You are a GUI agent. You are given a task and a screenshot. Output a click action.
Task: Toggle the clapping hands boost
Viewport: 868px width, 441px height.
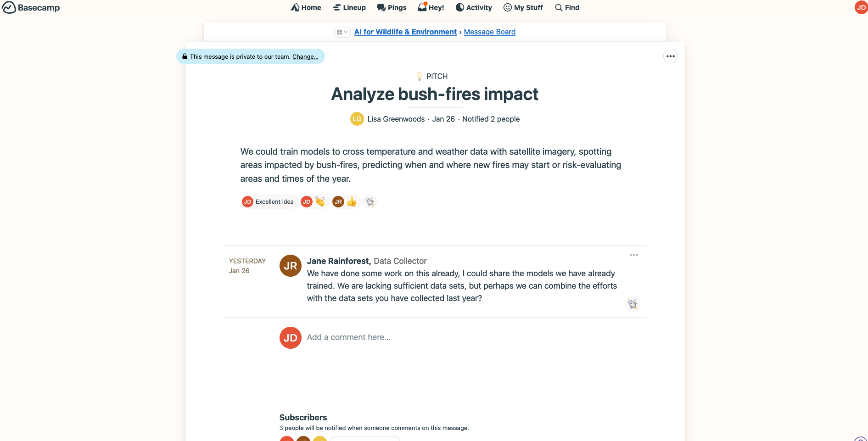(x=320, y=201)
